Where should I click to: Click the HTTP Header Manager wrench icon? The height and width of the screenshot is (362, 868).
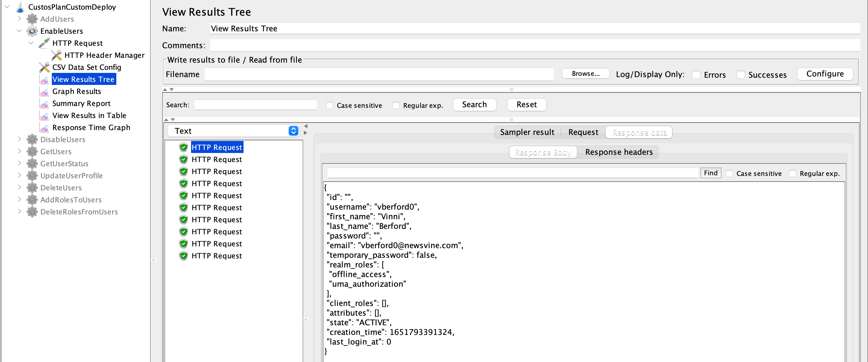[x=56, y=55]
